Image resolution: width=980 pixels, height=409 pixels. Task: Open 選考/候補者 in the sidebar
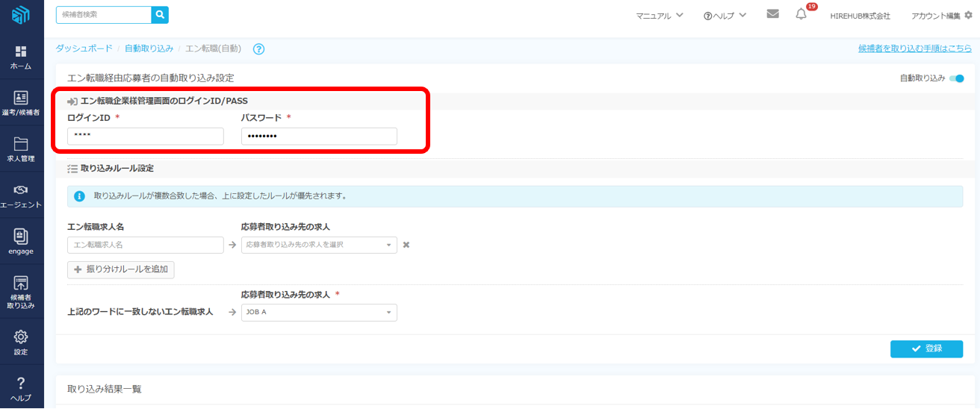21,103
